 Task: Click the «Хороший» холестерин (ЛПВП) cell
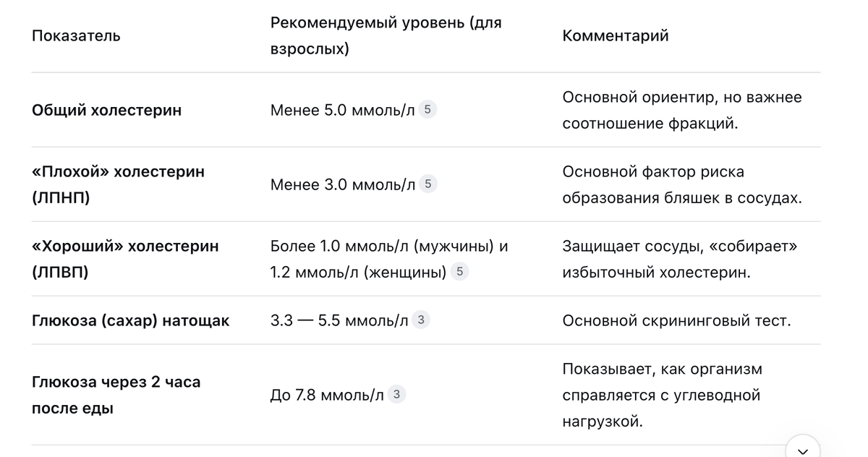pyautogui.click(x=125, y=259)
